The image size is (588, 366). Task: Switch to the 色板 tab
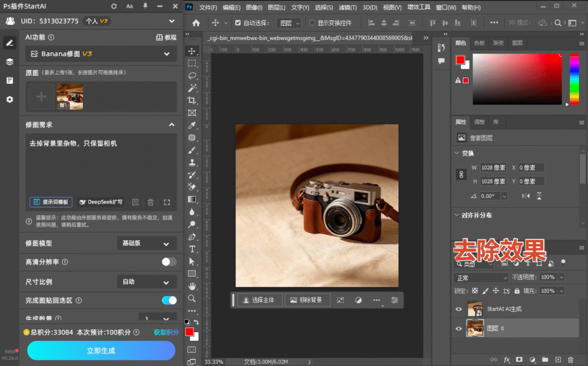[x=479, y=43]
